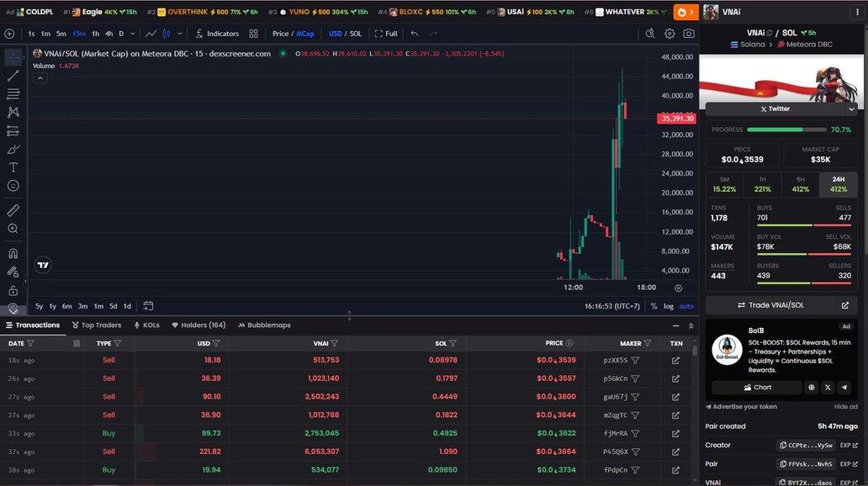
Task: Toggle the magnet mode icon
Action: pyautogui.click(x=13, y=254)
